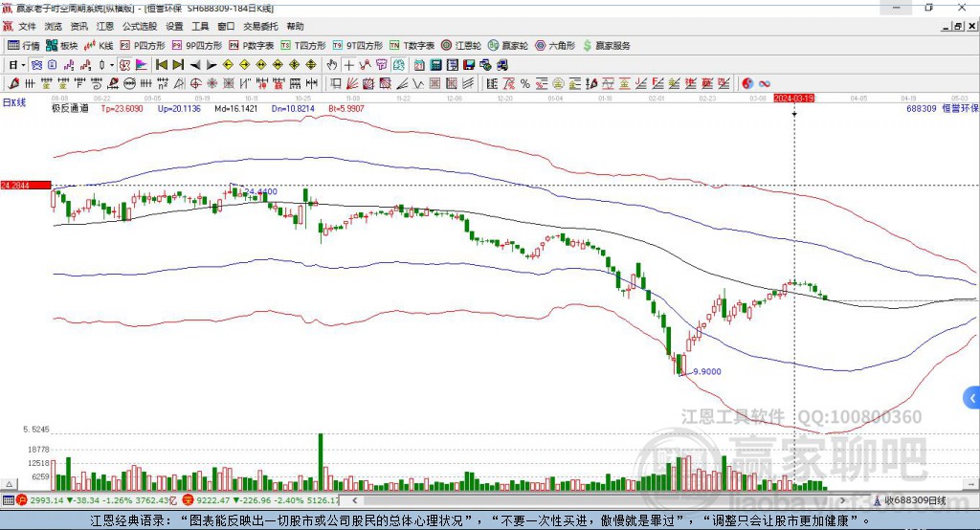This screenshot has width=980, height=530.
Task: Click the 日K线 period label
Action: pos(14,102)
